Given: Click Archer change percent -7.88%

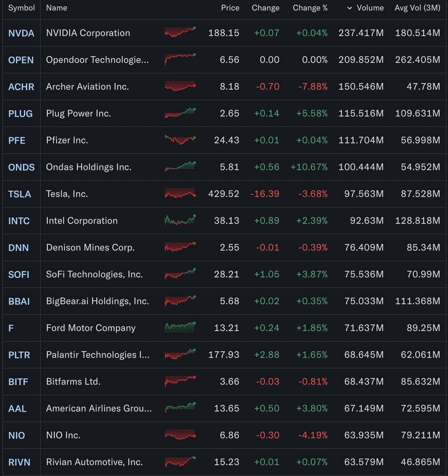Looking at the screenshot, I should (313, 86).
